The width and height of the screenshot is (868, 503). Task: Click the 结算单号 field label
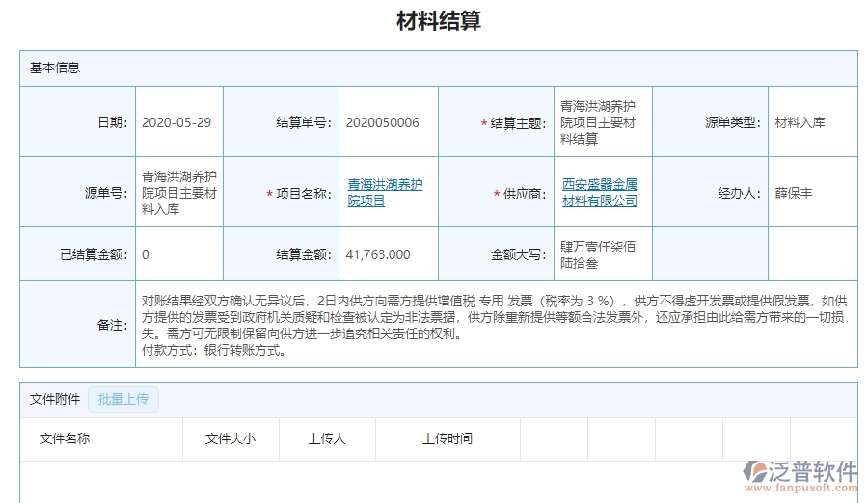click(304, 122)
